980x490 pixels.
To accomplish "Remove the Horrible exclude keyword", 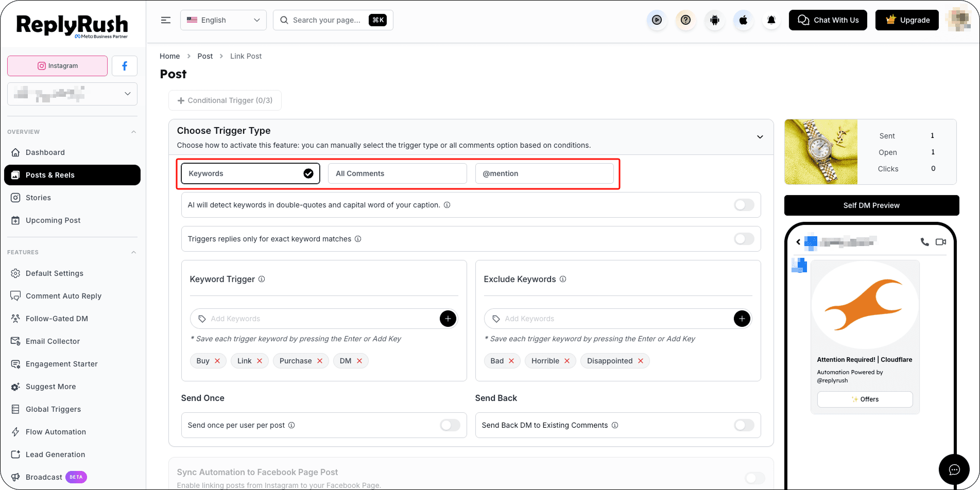I will [x=567, y=361].
